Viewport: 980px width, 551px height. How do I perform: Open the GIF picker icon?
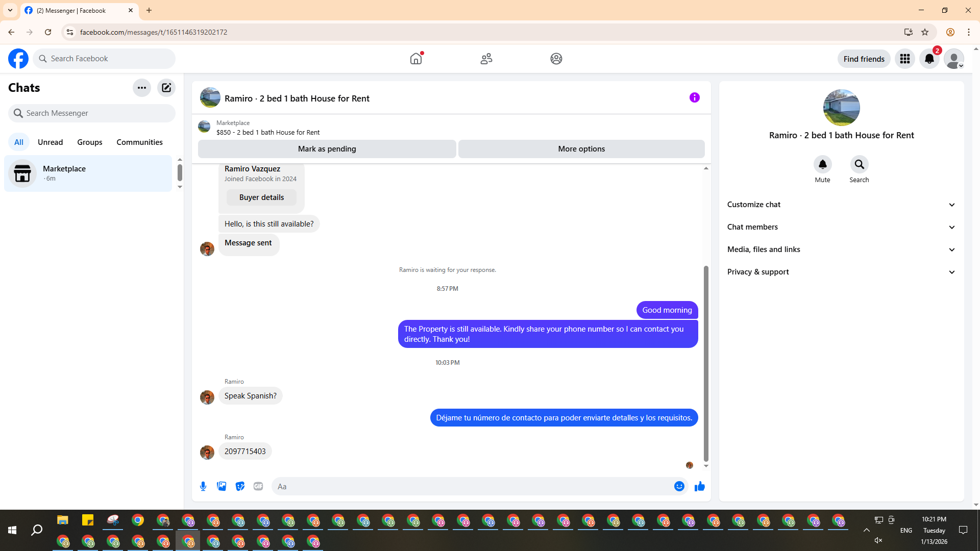[x=258, y=486]
